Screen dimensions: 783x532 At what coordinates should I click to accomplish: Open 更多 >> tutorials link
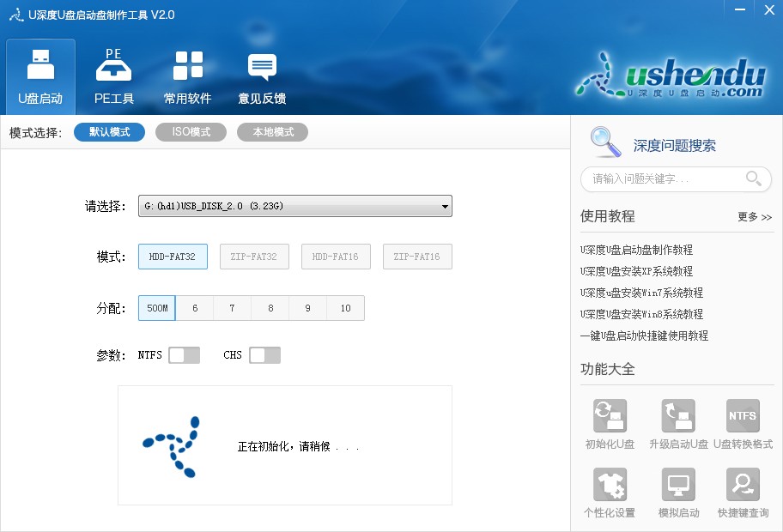pyautogui.click(x=755, y=216)
